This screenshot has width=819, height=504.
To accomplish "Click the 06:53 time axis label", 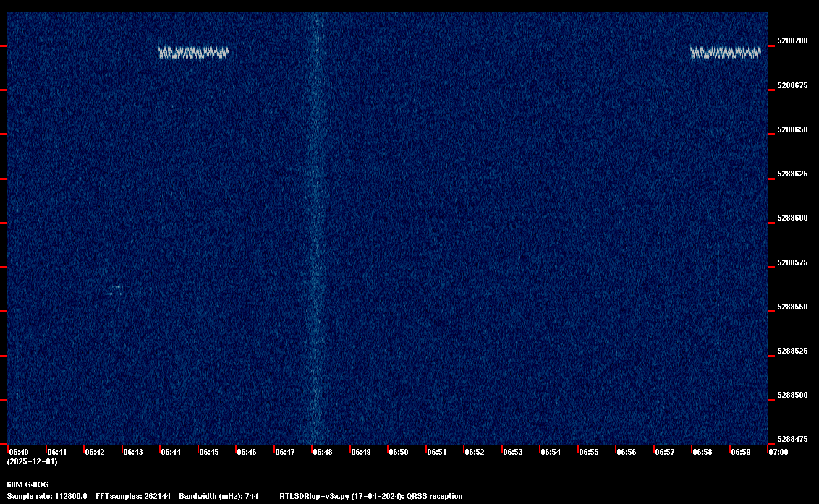I will click(x=513, y=452).
